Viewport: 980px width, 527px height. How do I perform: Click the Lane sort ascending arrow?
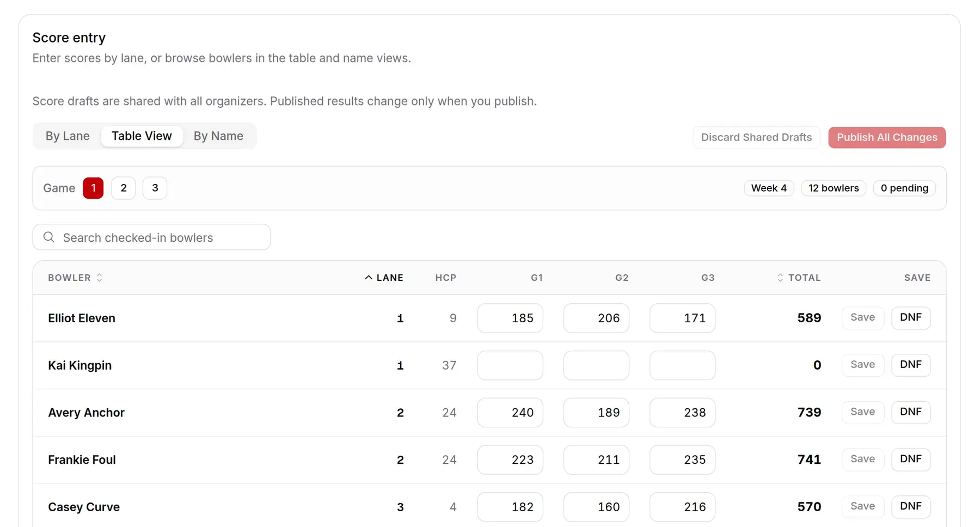[369, 278]
